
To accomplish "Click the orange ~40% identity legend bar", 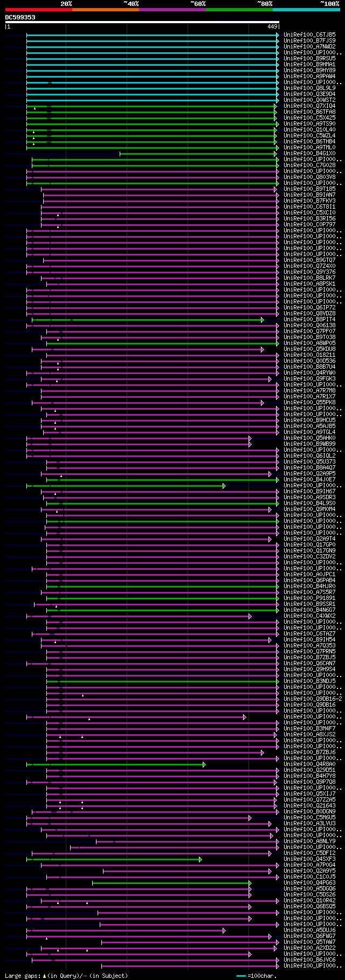I will [105, 9].
